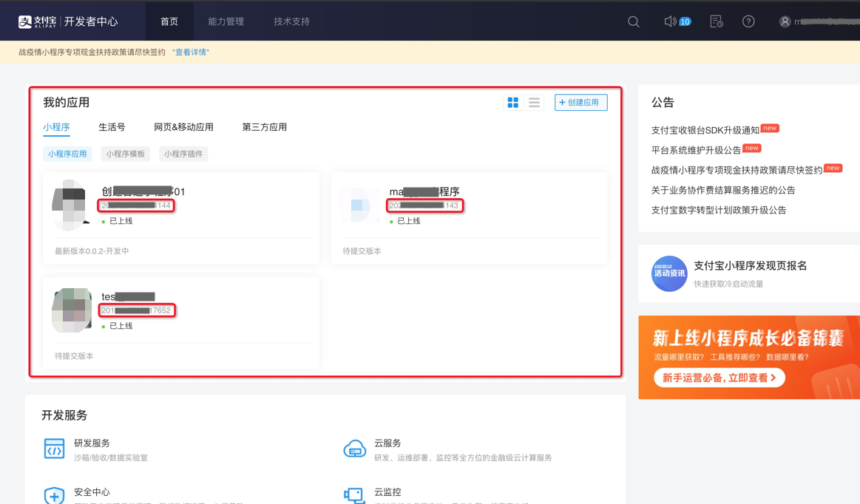Screen dimensions: 860x504
Task: Open 支付宝小程序发现页报名 title
Action: 751,265
